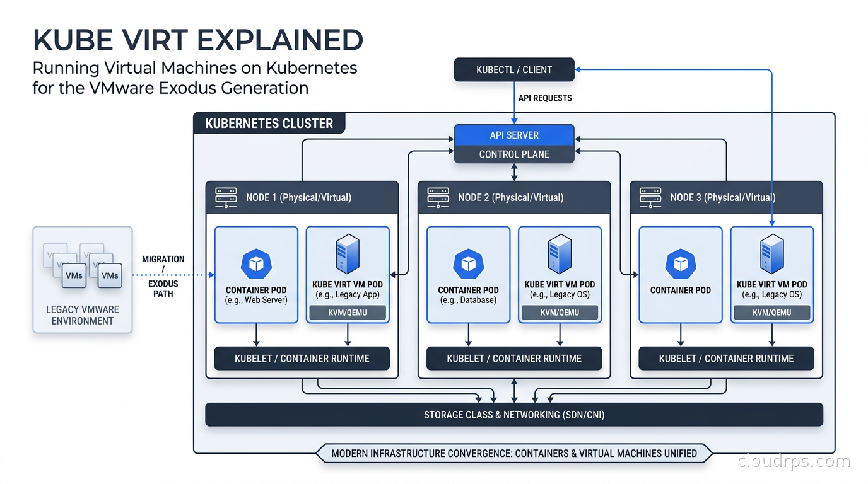
Task: Select the API SERVER block
Action: 514,135
